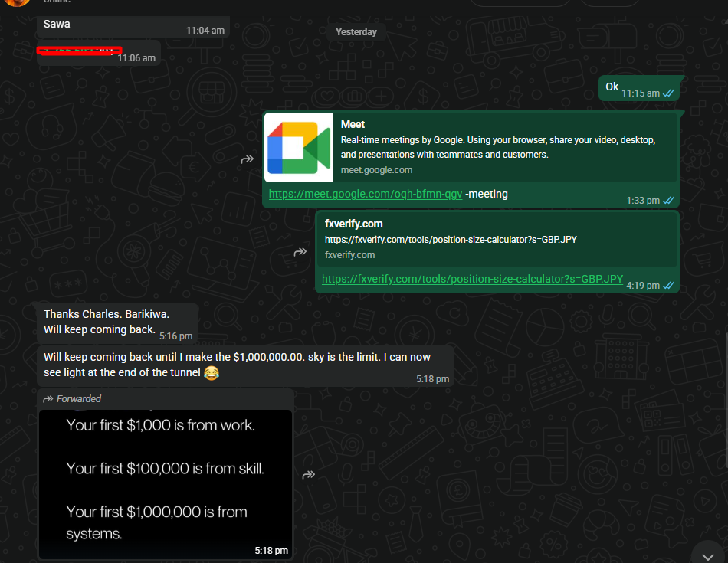Click the contact profile avatar at top
Viewport: 728px width, 563px height.
(x=17, y=2)
